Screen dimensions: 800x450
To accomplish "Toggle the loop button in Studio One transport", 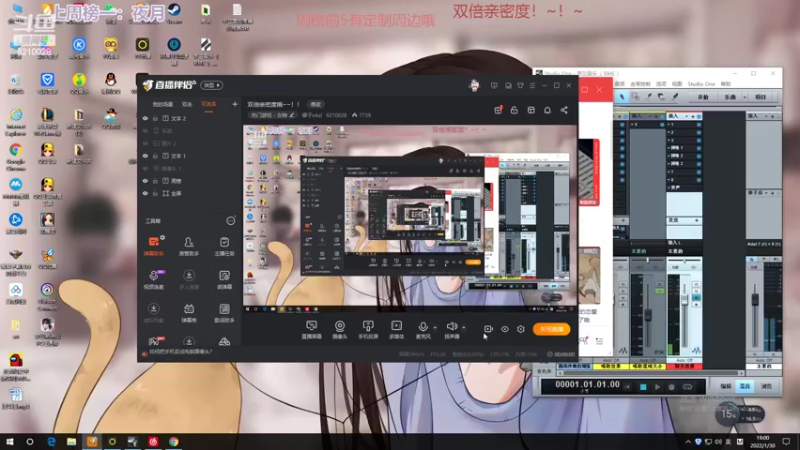I will 687,387.
